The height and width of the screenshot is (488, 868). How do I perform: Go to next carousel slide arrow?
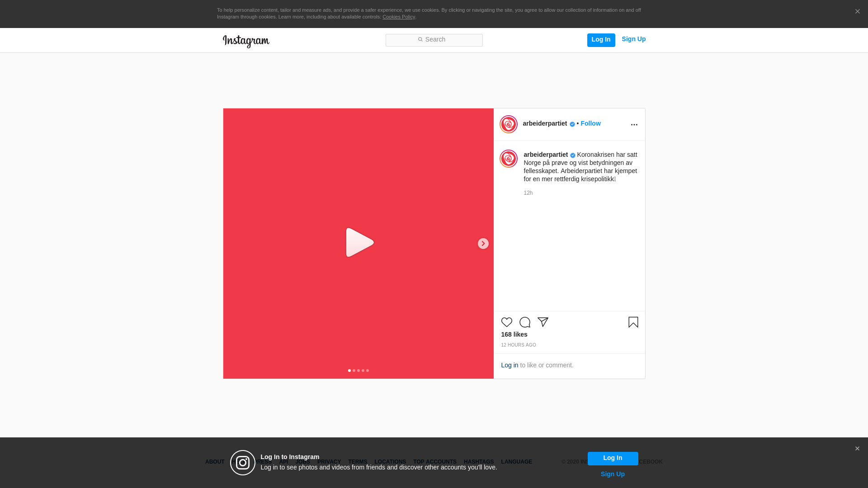[483, 244]
